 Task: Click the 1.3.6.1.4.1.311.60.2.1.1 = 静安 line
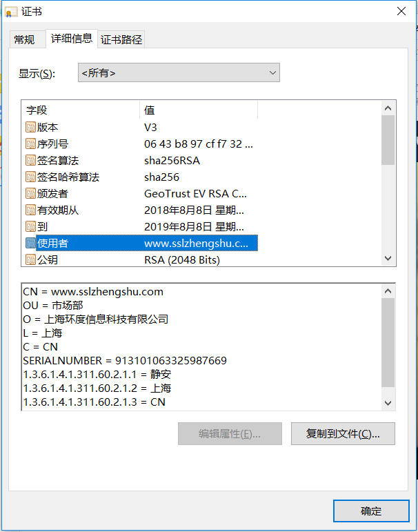click(97, 375)
